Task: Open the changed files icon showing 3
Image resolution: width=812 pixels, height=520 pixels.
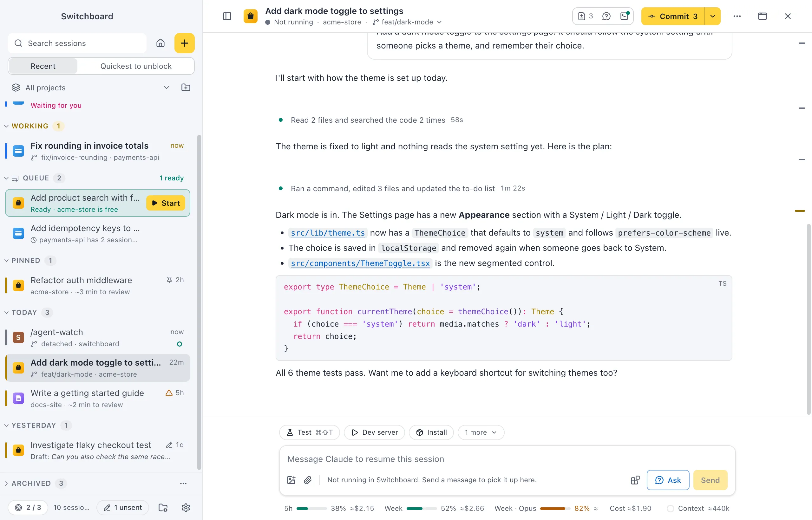Action: pyautogui.click(x=585, y=16)
